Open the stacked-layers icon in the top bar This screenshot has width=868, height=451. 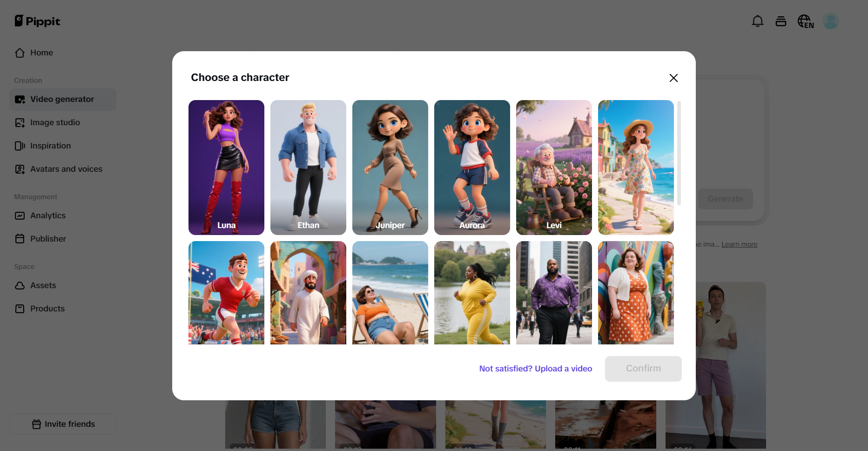781,21
